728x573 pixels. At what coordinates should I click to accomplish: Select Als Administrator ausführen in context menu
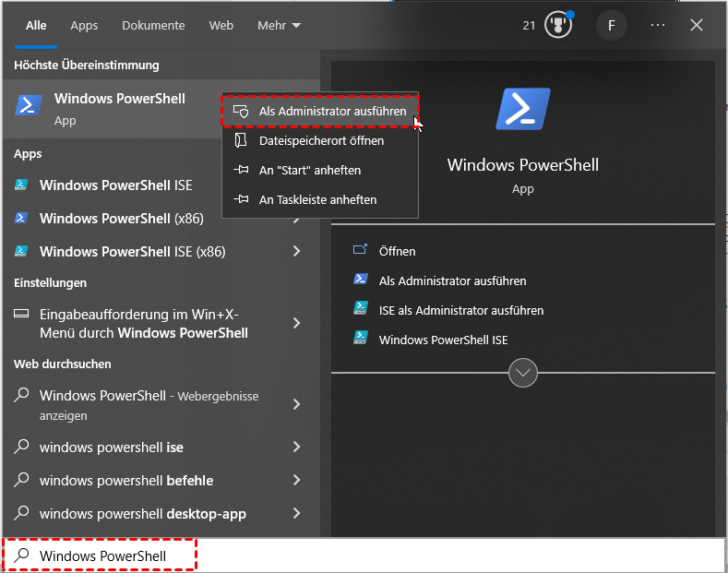click(x=331, y=111)
